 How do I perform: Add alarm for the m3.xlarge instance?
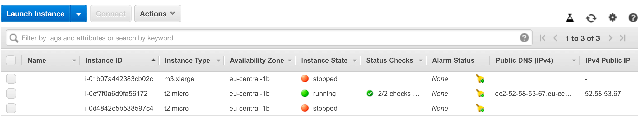(480, 78)
